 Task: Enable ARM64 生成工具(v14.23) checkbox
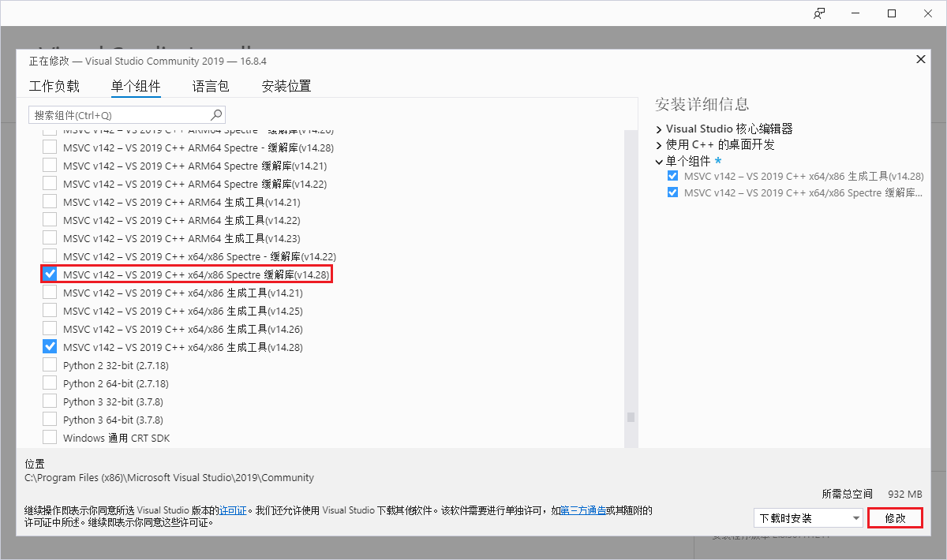50,238
